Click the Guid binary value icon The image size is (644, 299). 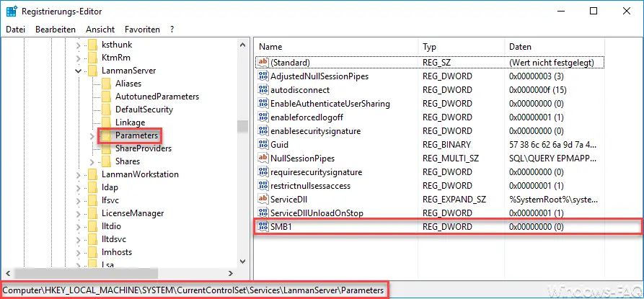point(263,144)
